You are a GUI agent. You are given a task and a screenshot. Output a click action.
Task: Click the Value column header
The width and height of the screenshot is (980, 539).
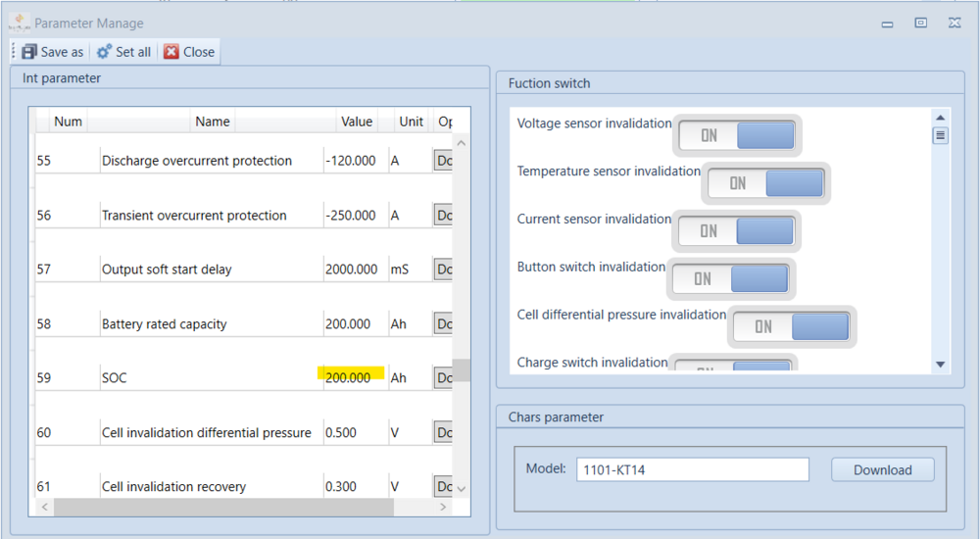[x=357, y=122]
